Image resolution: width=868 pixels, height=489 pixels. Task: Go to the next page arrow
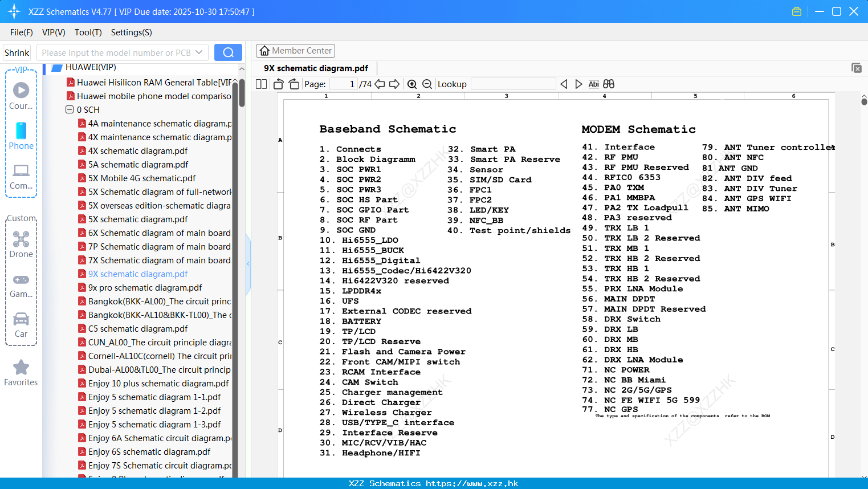(394, 84)
